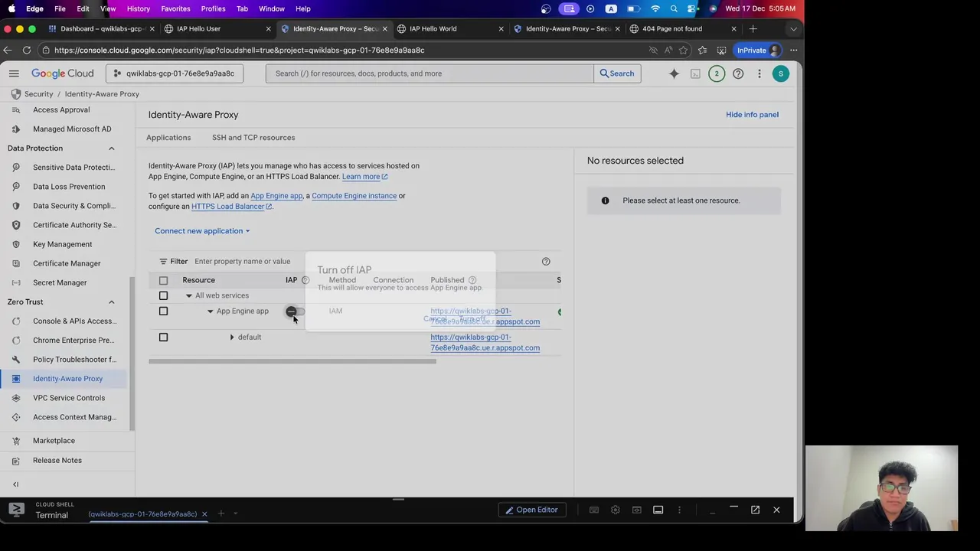
Task: Click the help icon beside the Filter bar
Action: coord(546,261)
